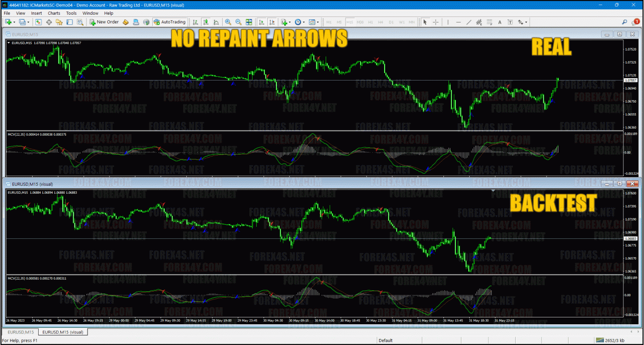The image size is (644, 345).
Task: Select the Crosshair cursor tool
Action: click(x=435, y=22)
